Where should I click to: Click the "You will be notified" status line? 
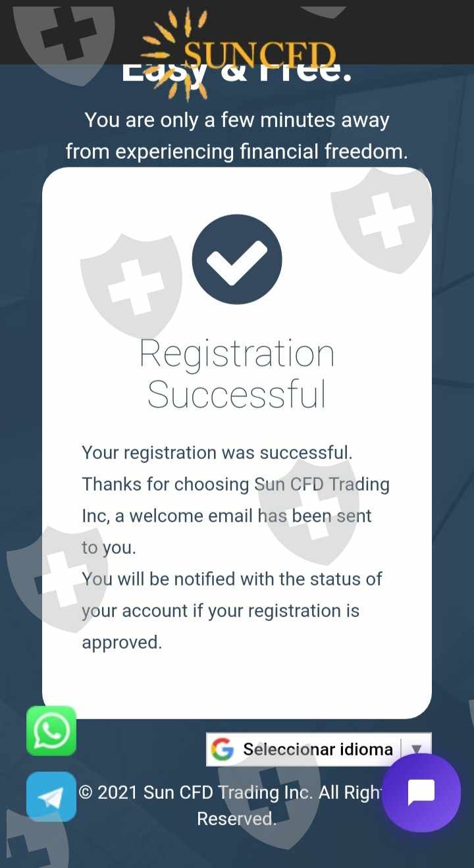tap(232, 580)
